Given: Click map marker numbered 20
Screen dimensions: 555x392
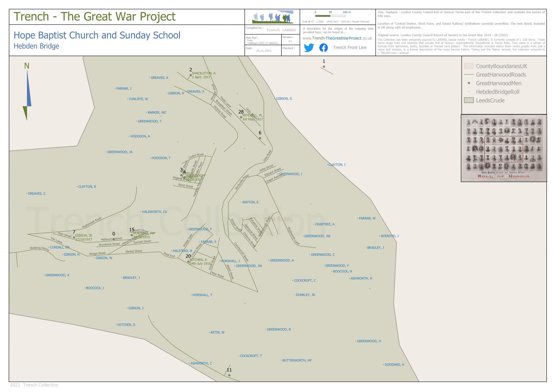Looking at the screenshot, I should coord(188,262).
